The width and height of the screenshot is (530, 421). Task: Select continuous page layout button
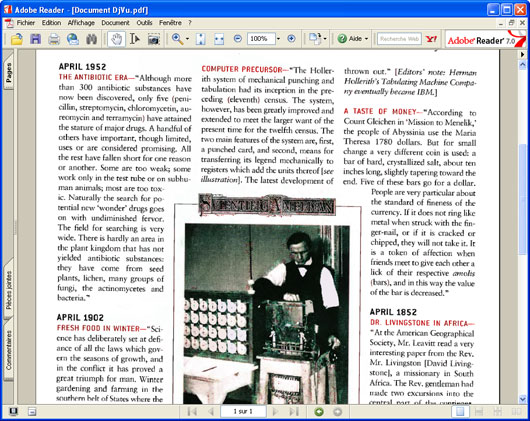479,412
